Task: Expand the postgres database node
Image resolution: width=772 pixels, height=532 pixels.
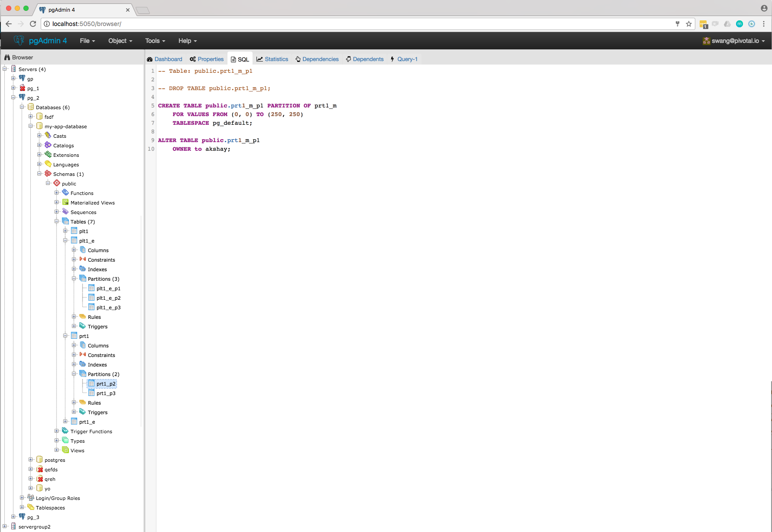Action: tap(30, 460)
